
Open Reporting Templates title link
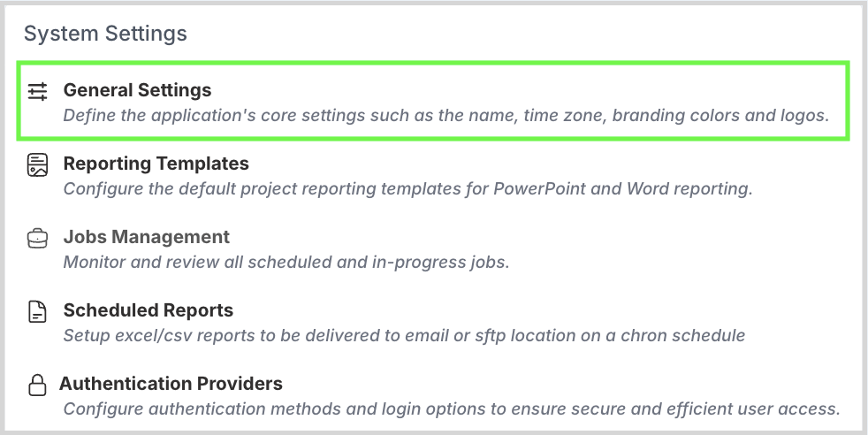[156, 164]
